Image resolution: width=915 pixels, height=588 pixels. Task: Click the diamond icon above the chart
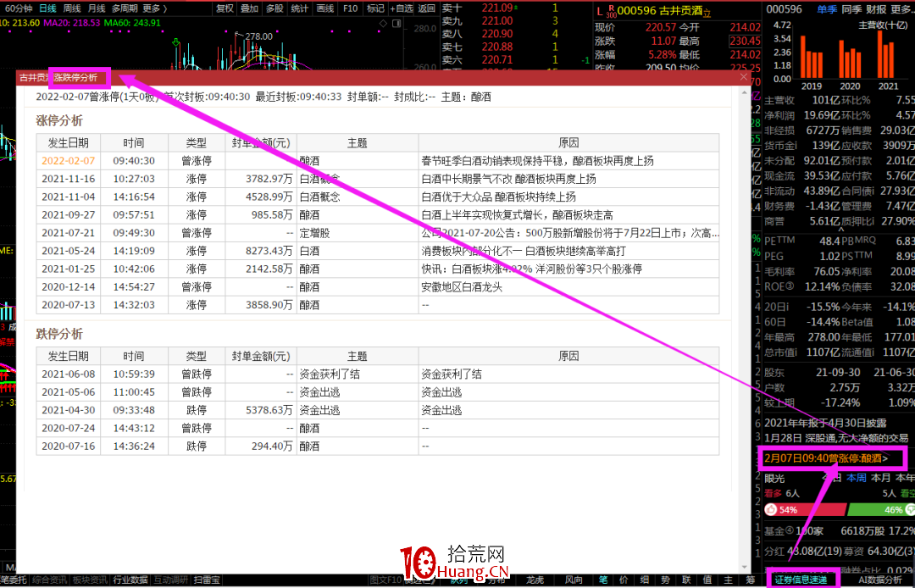383,24
